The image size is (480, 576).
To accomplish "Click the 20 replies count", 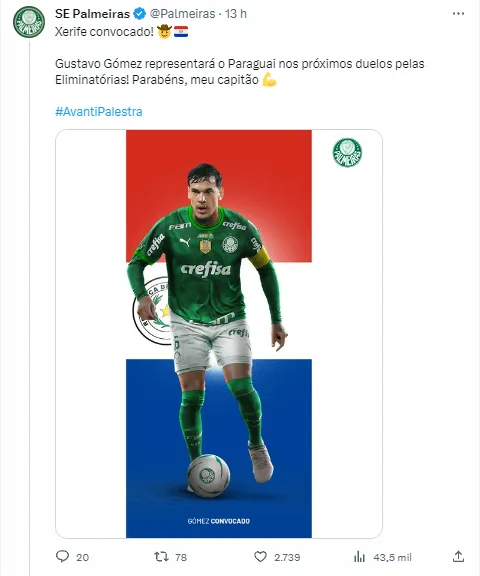I will pyautogui.click(x=83, y=557).
